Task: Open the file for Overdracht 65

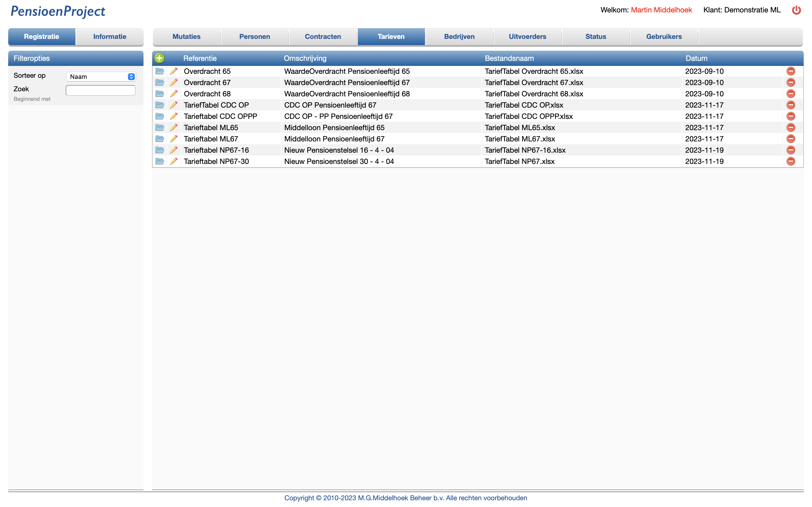Action: click(160, 71)
